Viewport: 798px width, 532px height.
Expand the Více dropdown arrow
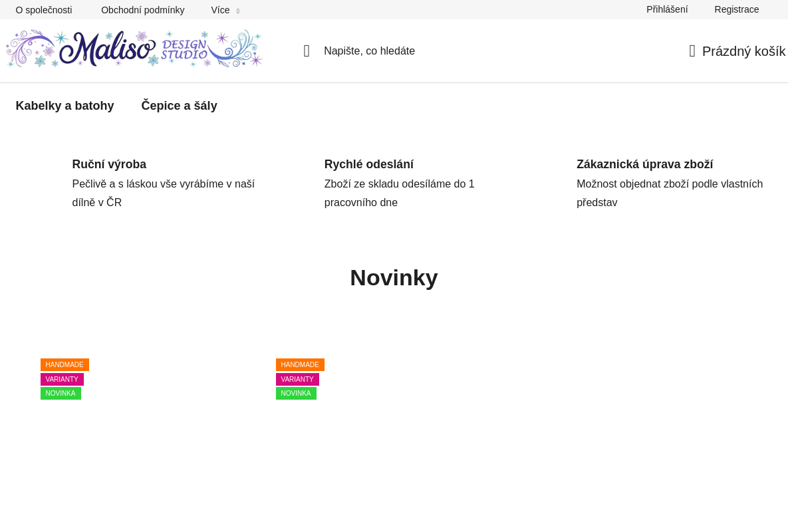pyautogui.click(x=238, y=11)
